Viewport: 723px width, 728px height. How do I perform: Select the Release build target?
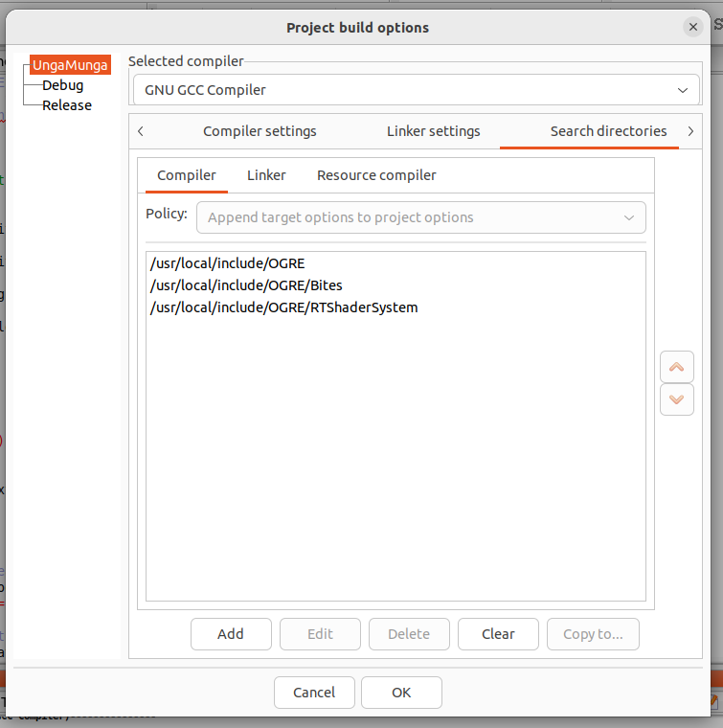[x=67, y=105]
